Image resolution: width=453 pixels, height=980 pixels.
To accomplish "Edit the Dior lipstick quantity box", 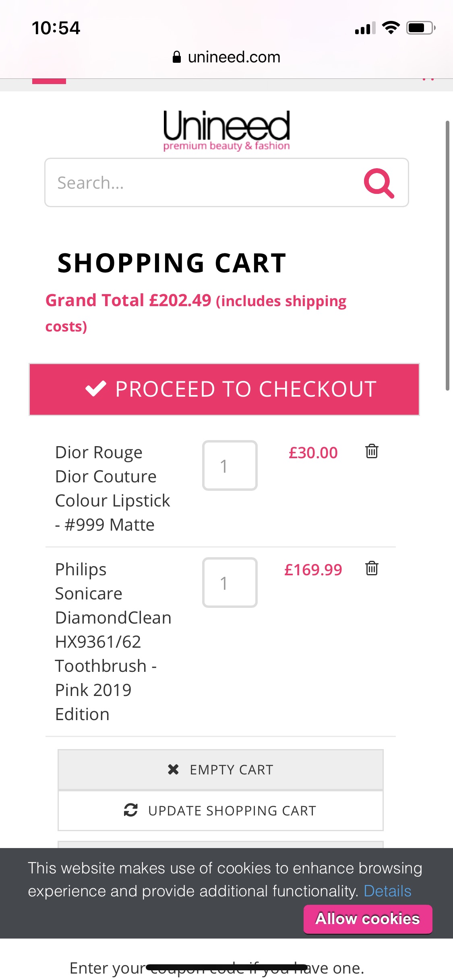I will (230, 465).
